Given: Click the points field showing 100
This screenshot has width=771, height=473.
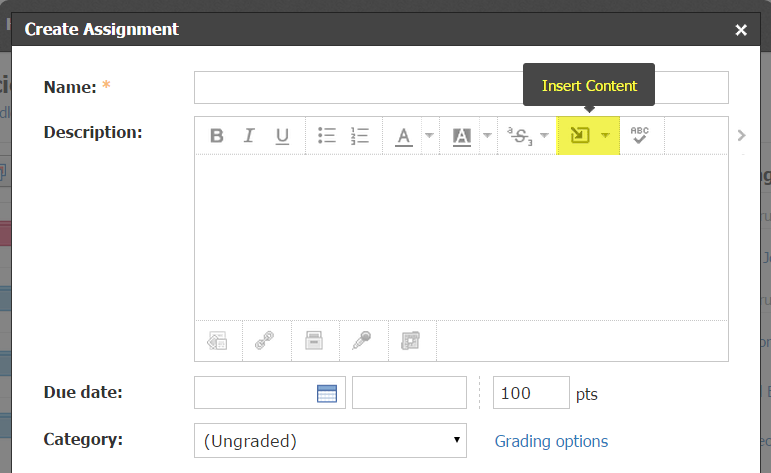Looking at the screenshot, I should (x=530, y=393).
